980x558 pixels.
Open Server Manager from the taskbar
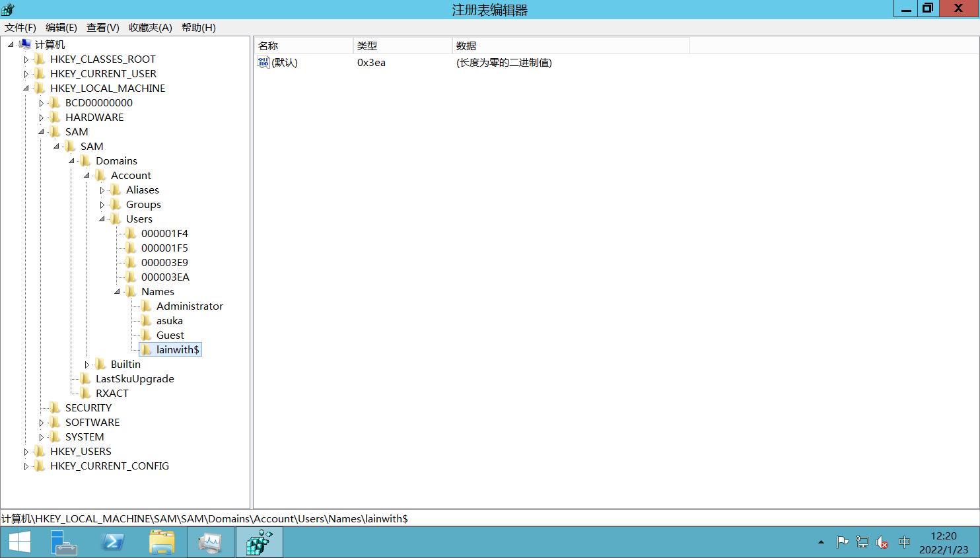tap(63, 542)
